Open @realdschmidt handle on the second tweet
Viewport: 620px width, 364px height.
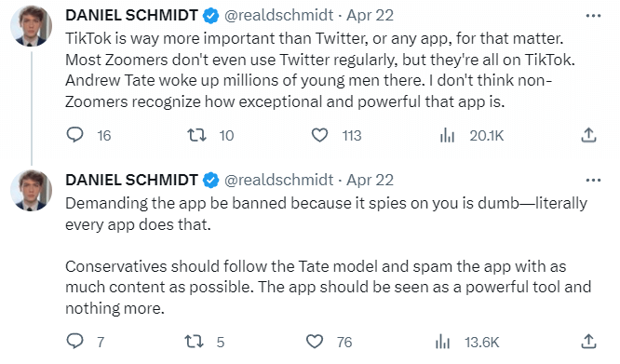(278, 181)
